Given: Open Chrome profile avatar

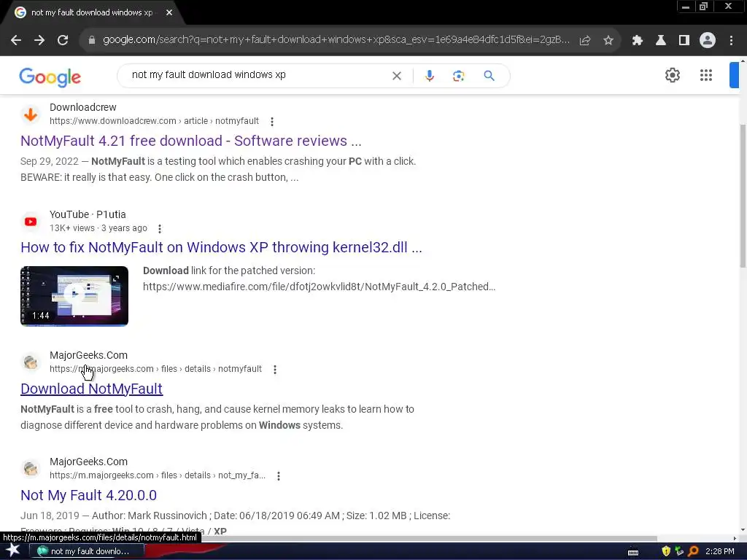Looking at the screenshot, I should click(x=708, y=41).
